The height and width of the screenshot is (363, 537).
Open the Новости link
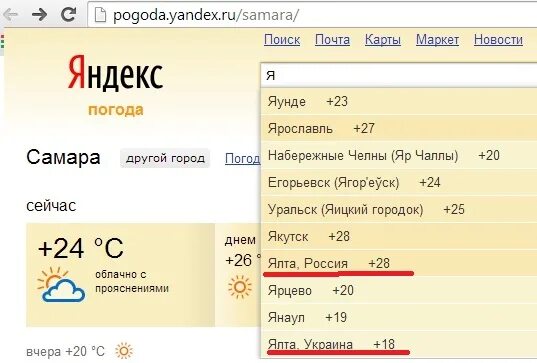click(x=498, y=40)
